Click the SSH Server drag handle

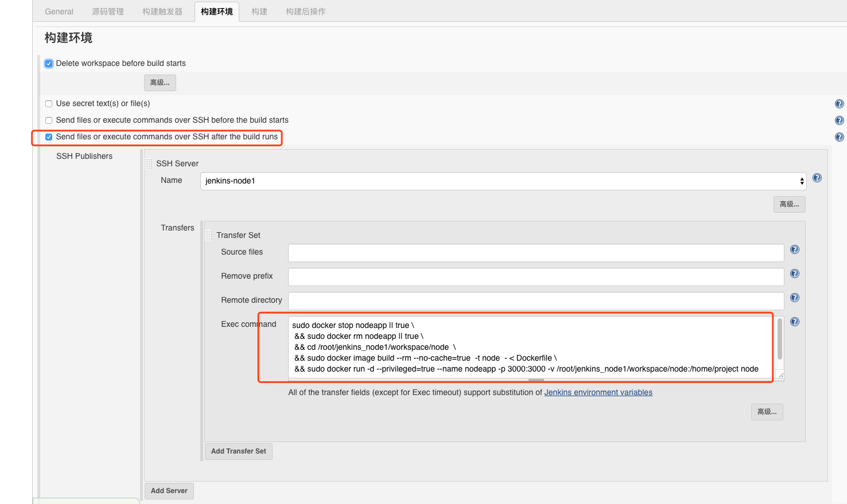(x=149, y=163)
